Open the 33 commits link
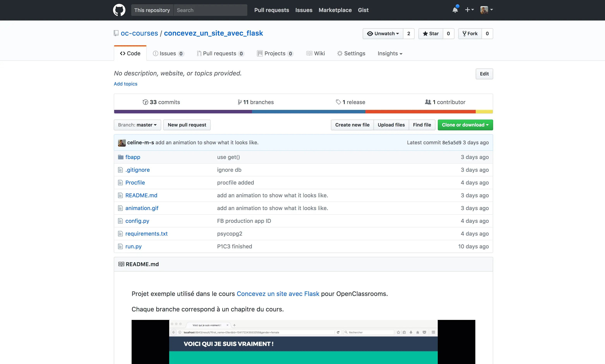 pyautogui.click(x=161, y=102)
